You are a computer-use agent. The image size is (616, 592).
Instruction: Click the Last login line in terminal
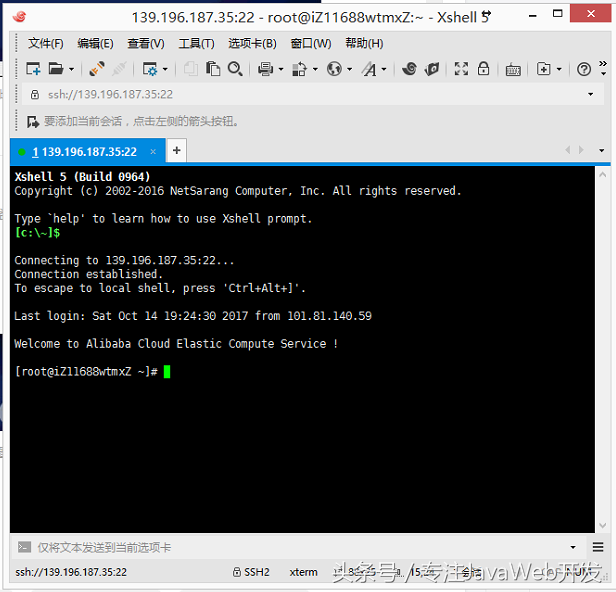tap(192, 316)
